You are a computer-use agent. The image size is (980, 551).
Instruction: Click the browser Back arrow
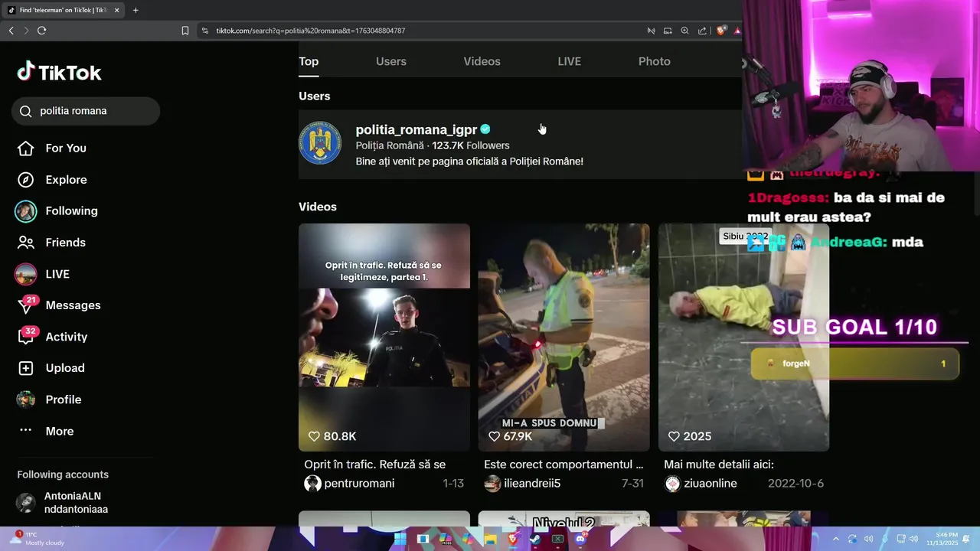[x=11, y=31]
